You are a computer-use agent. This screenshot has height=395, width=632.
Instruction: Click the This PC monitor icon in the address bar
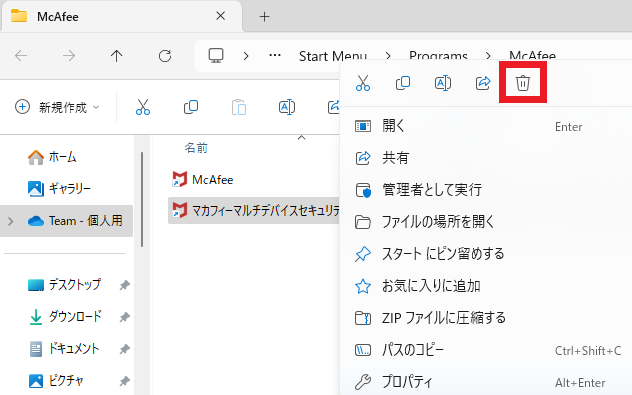(216, 56)
